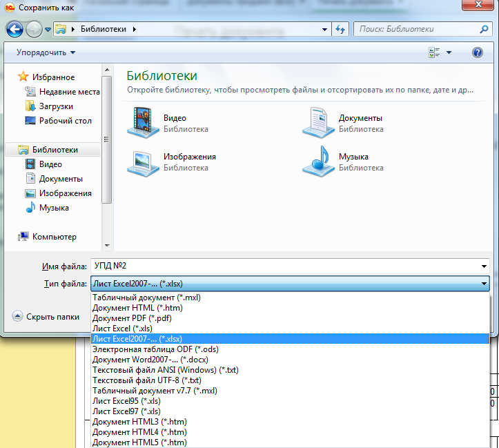Click the libraries icon in the address bar
This screenshot has width=499, height=448.
[x=61, y=29]
